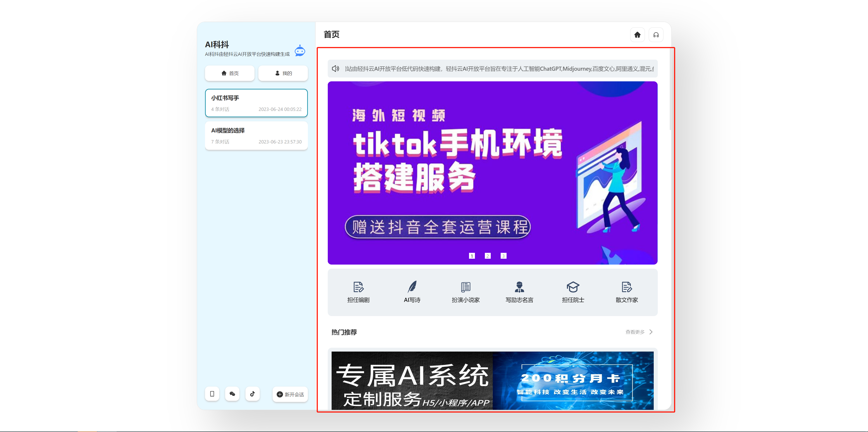Open the tiktok手机环境 banner
Image resolution: width=868 pixels, height=432 pixels.
point(492,173)
